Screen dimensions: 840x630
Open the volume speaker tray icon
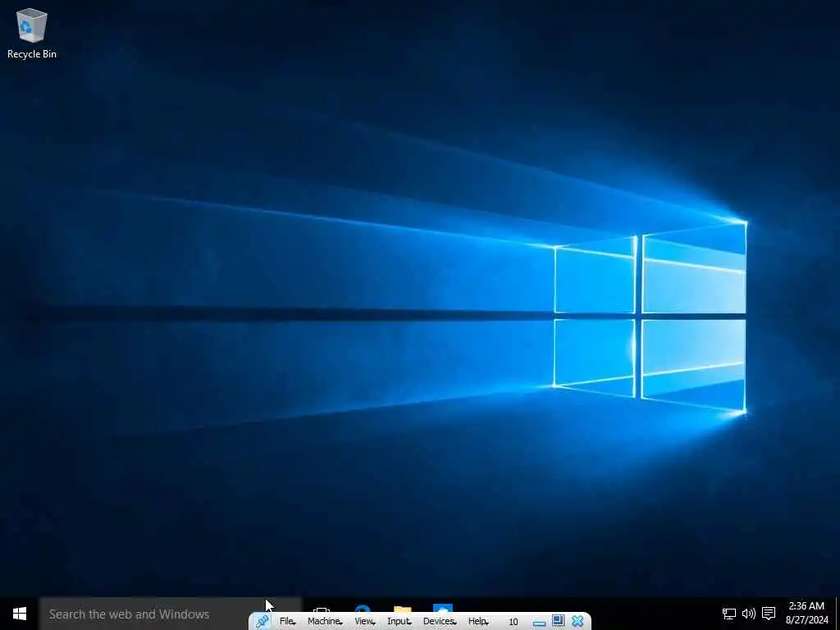tap(748, 614)
